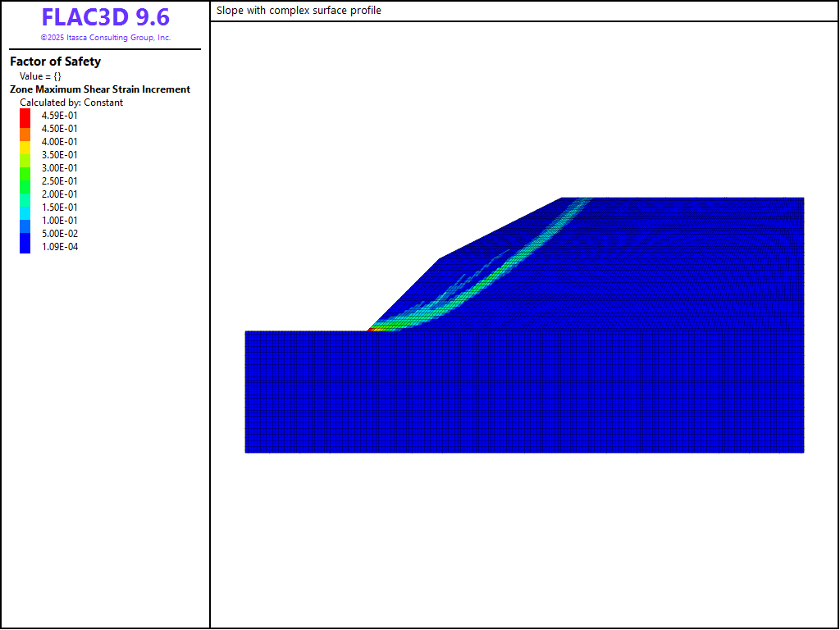
Task: Select the Factor of Safety heading
Action: [x=55, y=62]
